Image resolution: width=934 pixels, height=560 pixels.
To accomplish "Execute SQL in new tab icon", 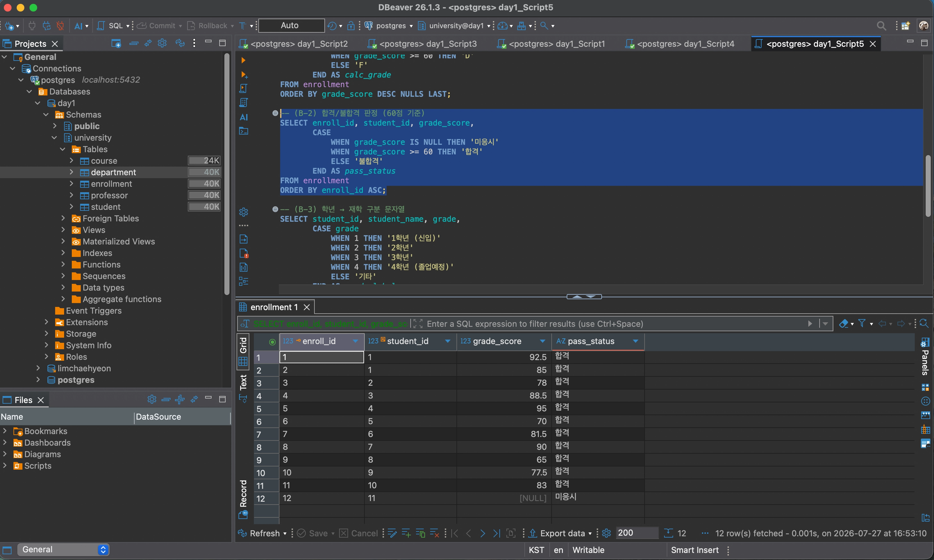I will point(244,75).
